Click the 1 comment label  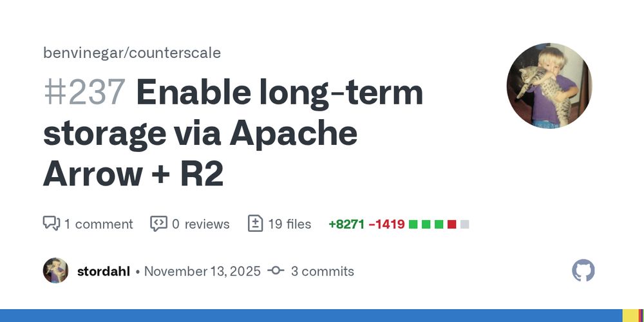tap(99, 224)
